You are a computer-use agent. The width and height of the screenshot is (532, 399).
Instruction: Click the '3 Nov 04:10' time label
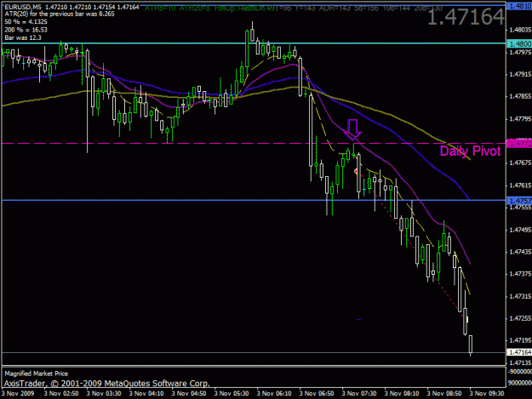point(146,394)
